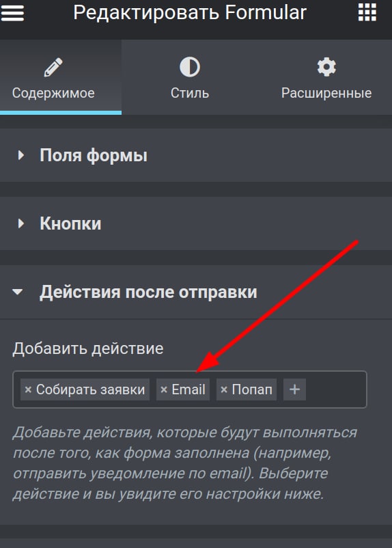Select the Собирать заявки tag text
The image size is (392, 548).
pos(91,389)
